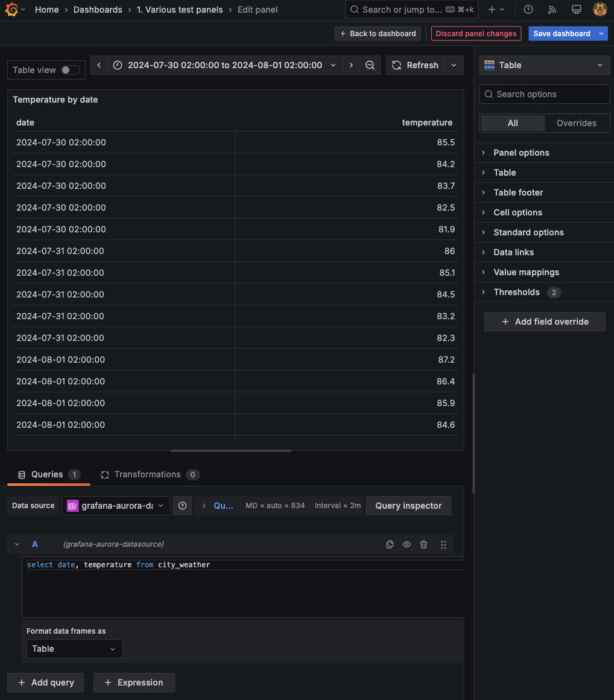Viewport: 614px width, 700px height.
Task: Click the page vertical scrollbar
Action: coord(473,434)
